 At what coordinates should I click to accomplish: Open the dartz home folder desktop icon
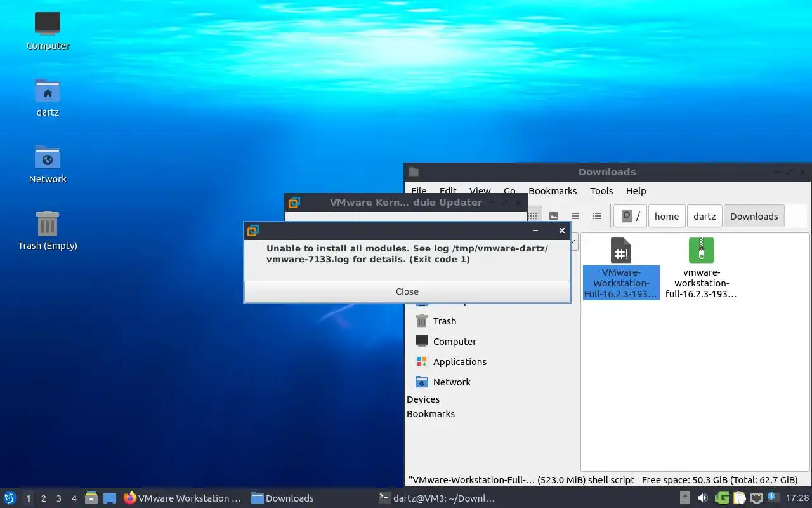(48, 97)
